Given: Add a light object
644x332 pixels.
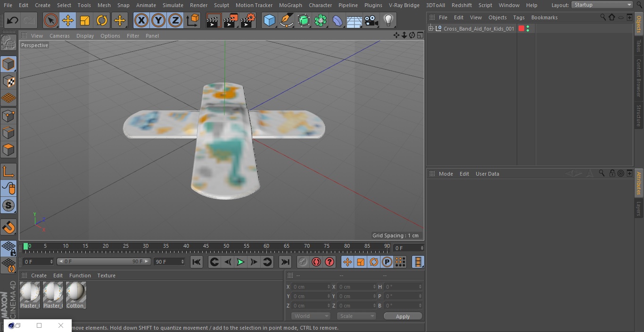Looking at the screenshot, I should (388, 20).
